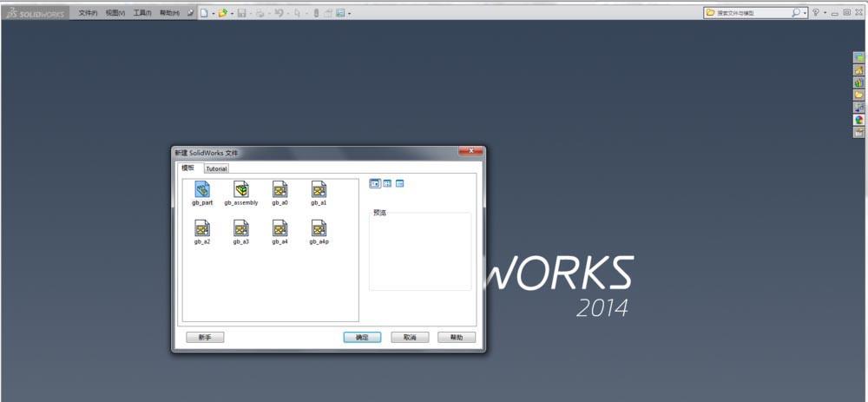Viewport: 868px width, 402px height.
Task: Click the Print toolbar icon
Action: pos(260,13)
